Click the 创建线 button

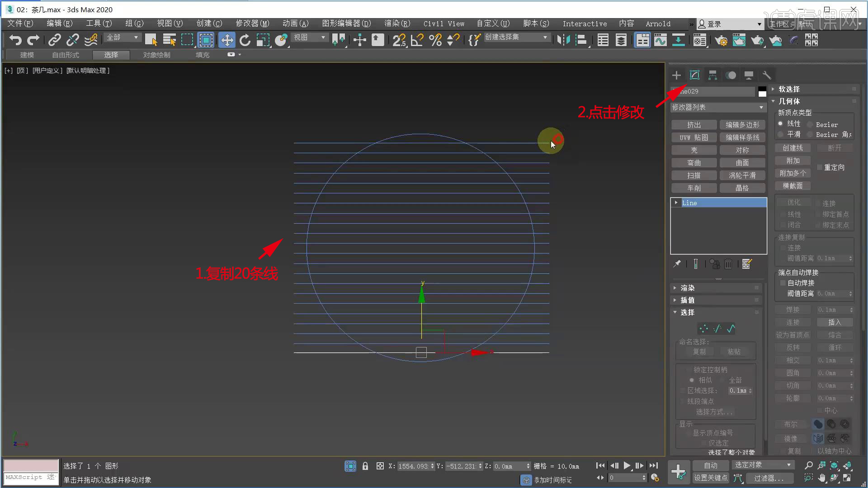pyautogui.click(x=793, y=148)
